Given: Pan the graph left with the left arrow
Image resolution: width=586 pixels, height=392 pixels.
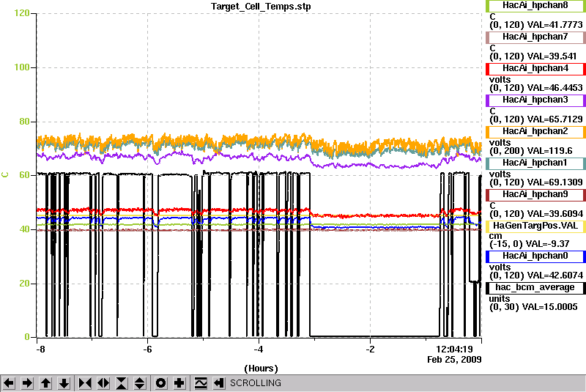Looking at the screenshot, I should click(x=9, y=383).
